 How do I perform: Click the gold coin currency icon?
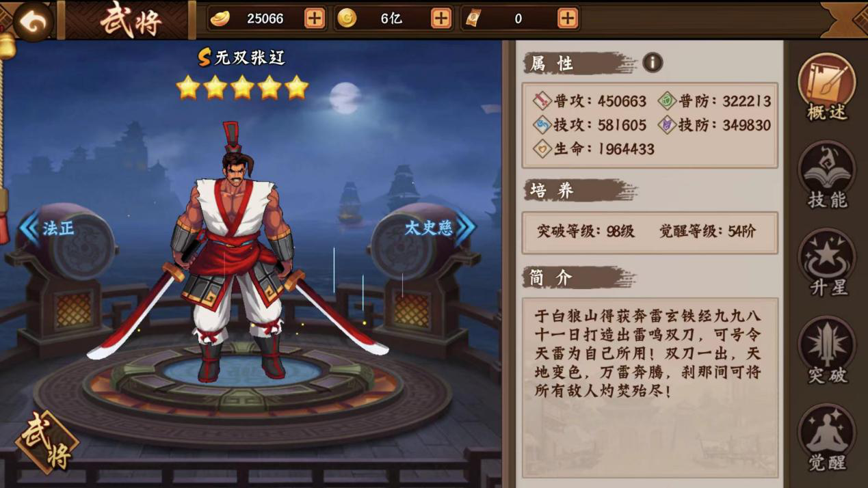point(347,18)
